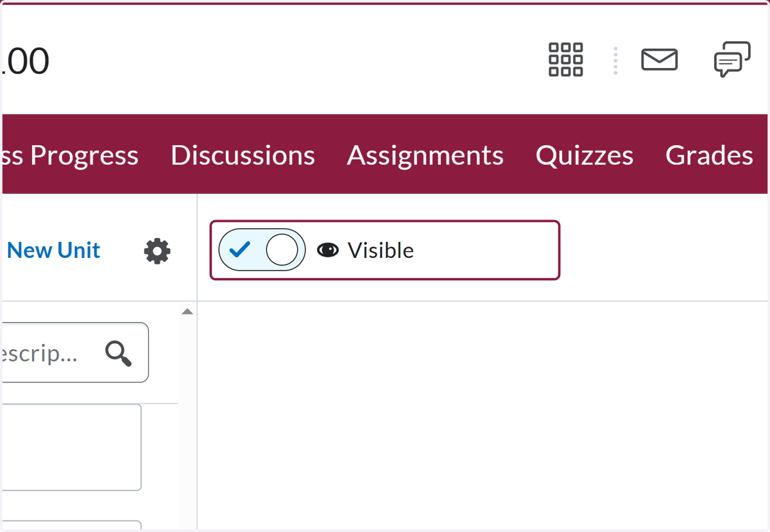Open the chat bubbles notifications icon
Screen dimensions: 770x532
[x=732, y=60]
